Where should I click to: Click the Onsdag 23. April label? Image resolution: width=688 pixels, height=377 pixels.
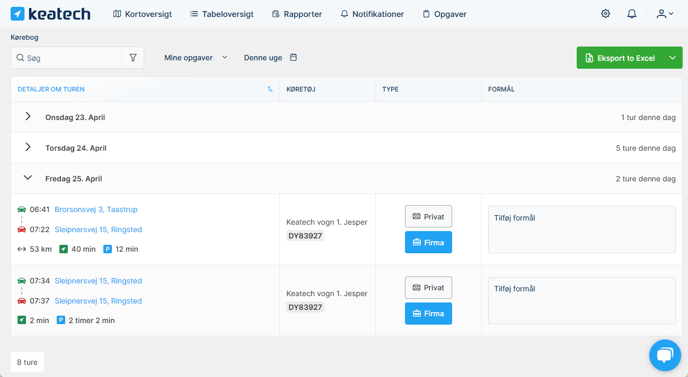click(75, 117)
